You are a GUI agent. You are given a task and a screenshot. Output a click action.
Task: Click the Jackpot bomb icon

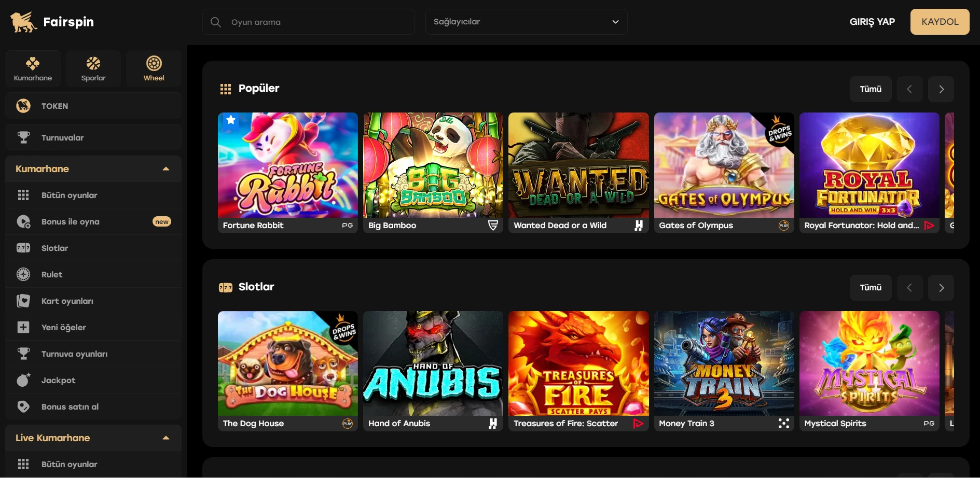point(23,380)
